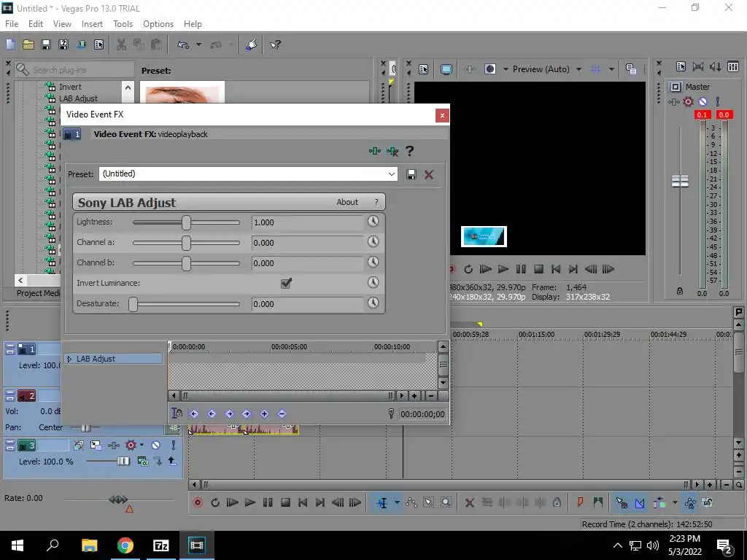The width and height of the screenshot is (747, 560).
Task: Animate the Lightness parameter clock icon
Action: (x=373, y=221)
